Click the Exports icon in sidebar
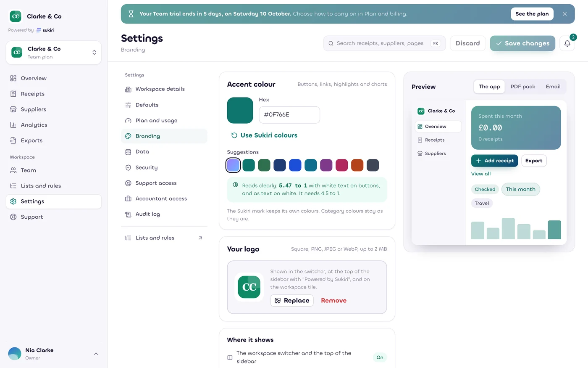 [13, 140]
